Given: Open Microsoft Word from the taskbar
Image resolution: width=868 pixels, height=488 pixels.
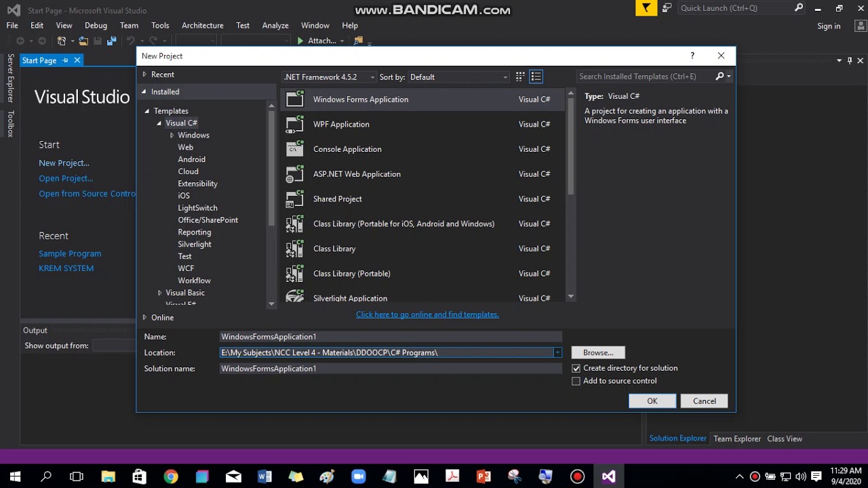Looking at the screenshot, I should coord(264,476).
